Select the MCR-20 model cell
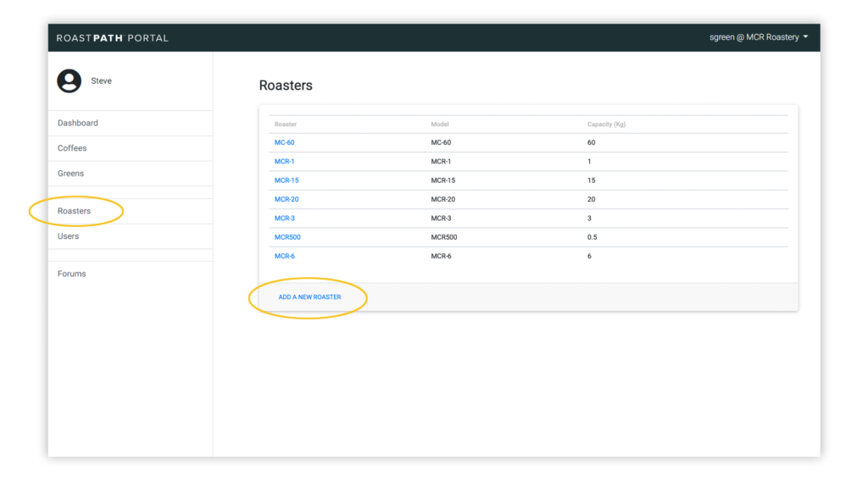 pyautogui.click(x=442, y=199)
